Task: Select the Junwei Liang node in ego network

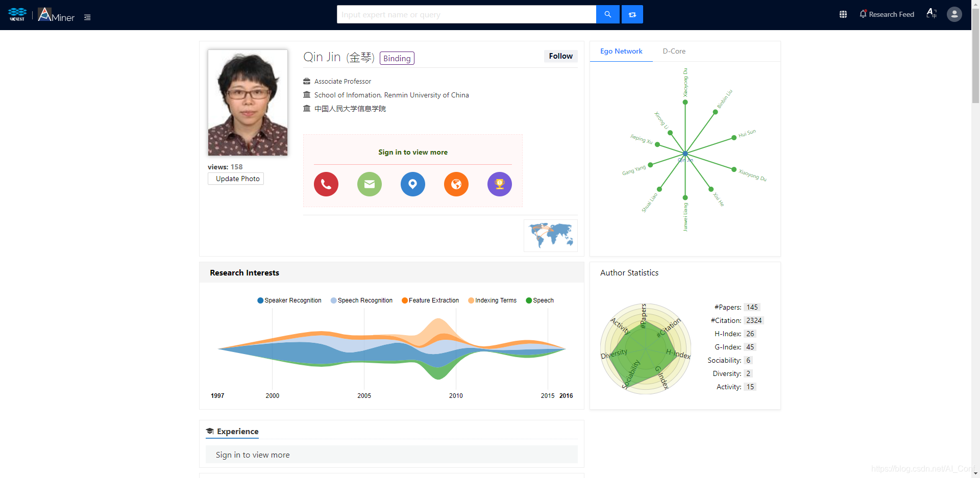Action: click(685, 197)
